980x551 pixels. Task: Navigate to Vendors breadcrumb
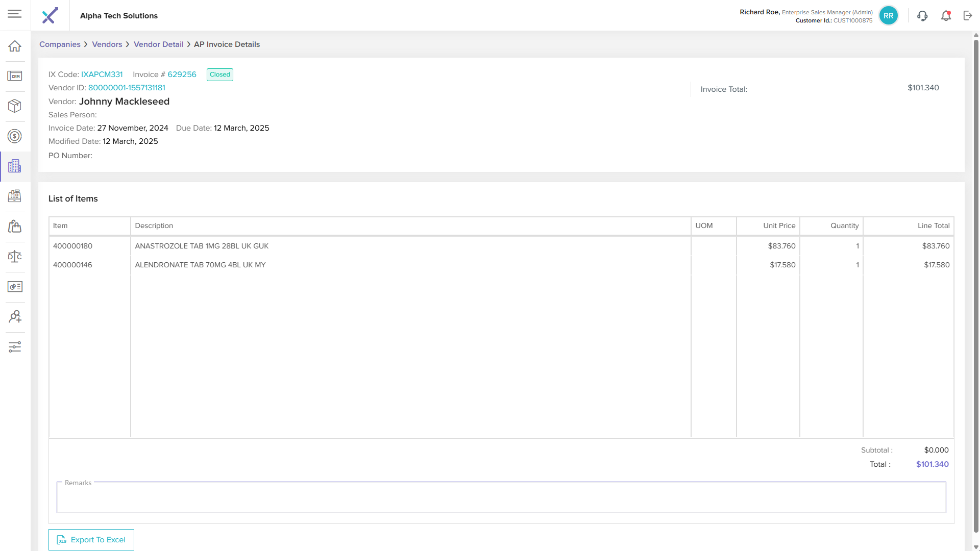107,44
